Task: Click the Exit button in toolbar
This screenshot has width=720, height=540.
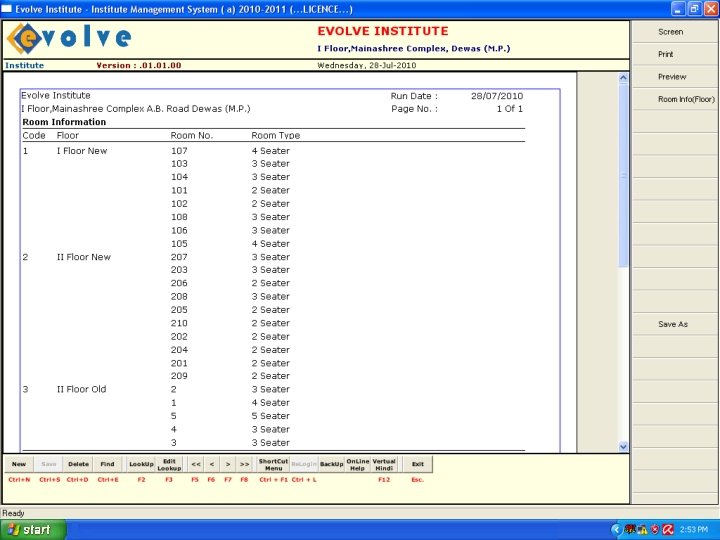Action: [x=417, y=465]
